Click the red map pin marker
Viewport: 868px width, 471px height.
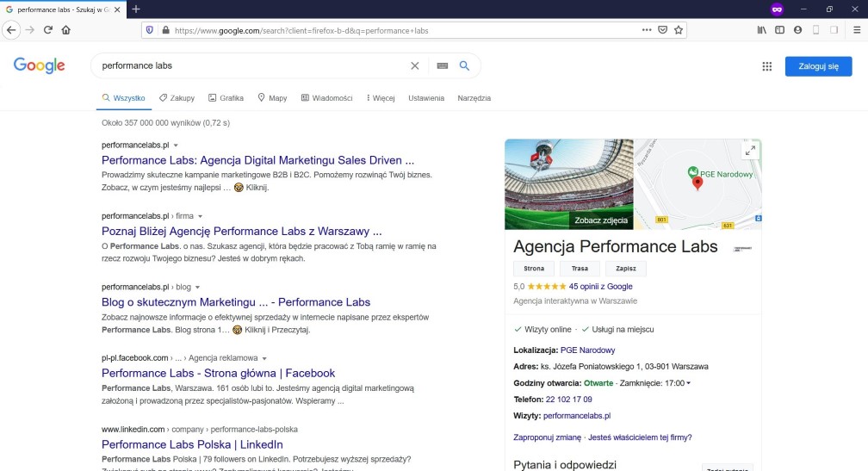pos(697,183)
